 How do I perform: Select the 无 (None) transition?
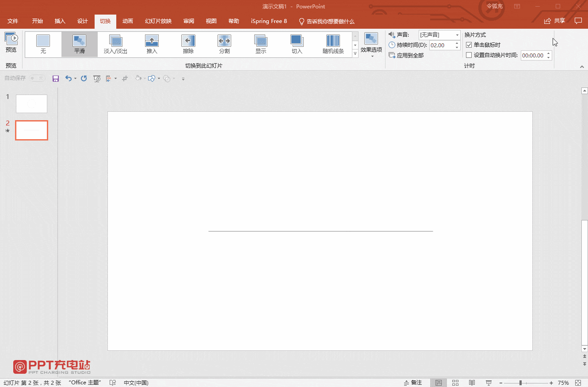[x=43, y=44]
